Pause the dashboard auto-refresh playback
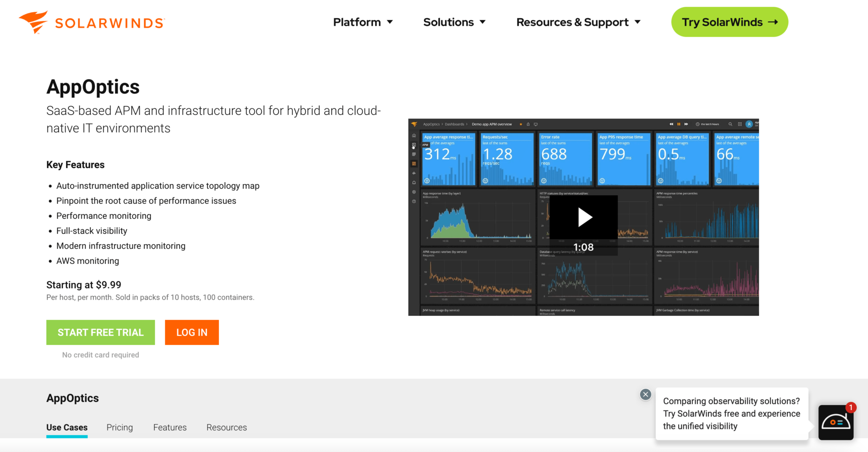868x452 pixels. pyautogui.click(x=679, y=124)
